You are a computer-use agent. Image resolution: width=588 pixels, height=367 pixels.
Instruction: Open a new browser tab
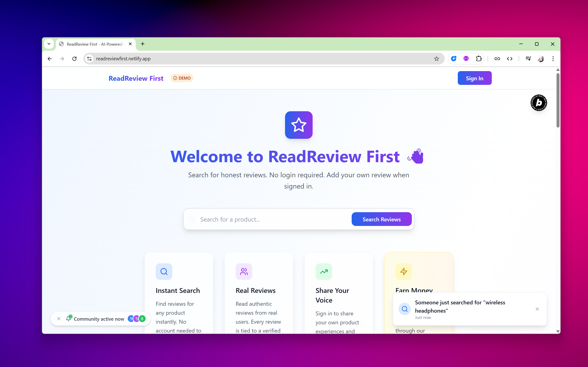click(x=143, y=44)
